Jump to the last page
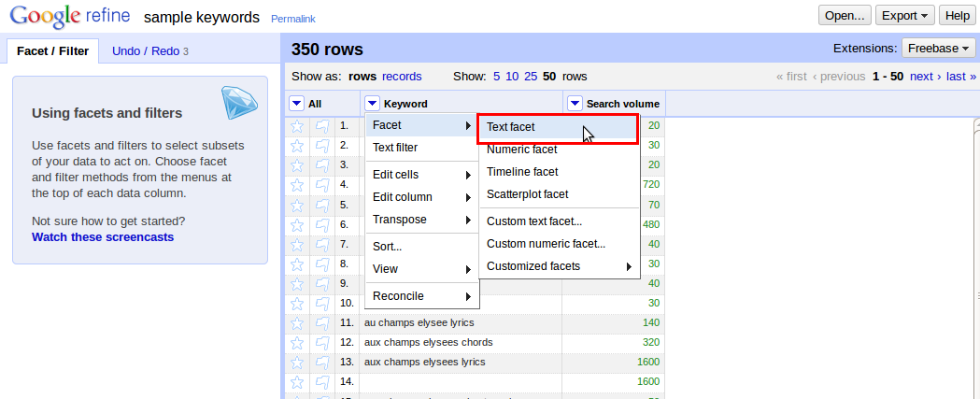Viewport: 980px width, 399px height. [961, 77]
